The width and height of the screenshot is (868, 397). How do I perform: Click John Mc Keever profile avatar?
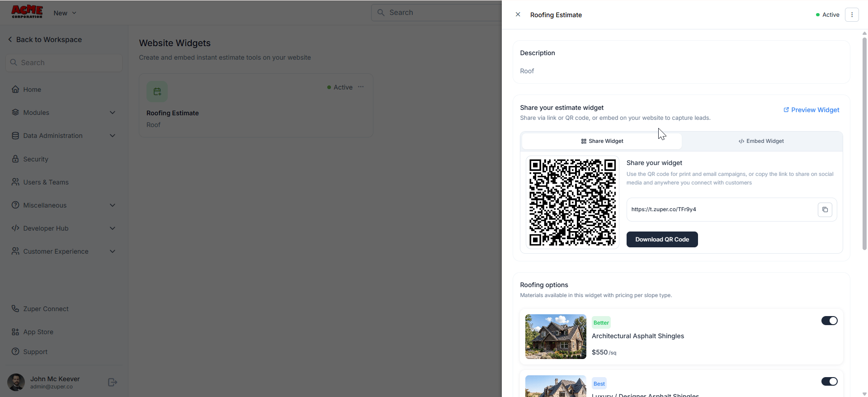tap(16, 383)
